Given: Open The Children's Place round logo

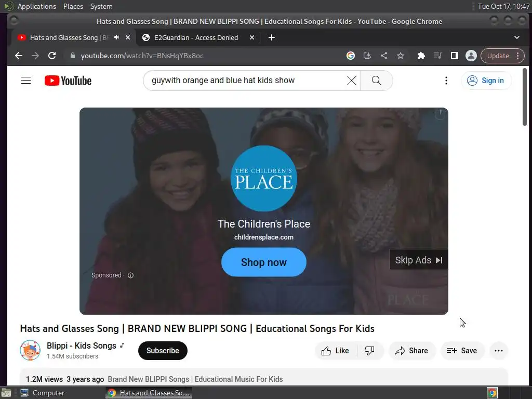Looking at the screenshot, I should (x=263, y=179).
